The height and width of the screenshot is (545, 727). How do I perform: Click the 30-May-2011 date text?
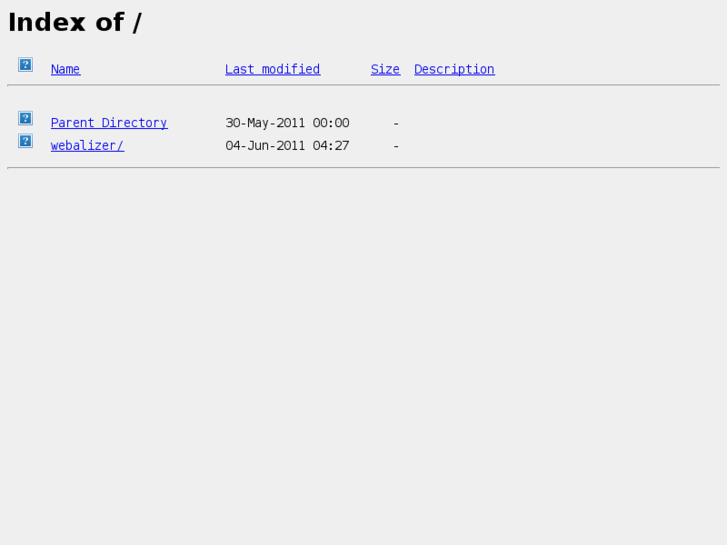click(265, 123)
